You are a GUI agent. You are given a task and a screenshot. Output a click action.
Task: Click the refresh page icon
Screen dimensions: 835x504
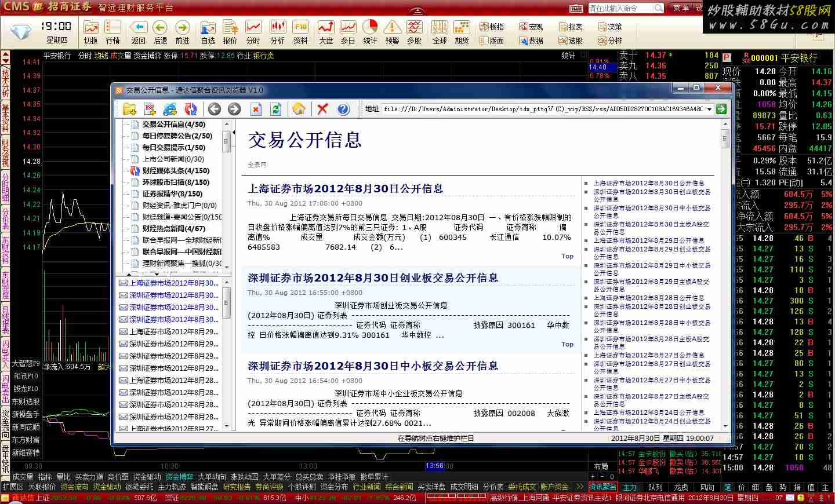point(276,109)
